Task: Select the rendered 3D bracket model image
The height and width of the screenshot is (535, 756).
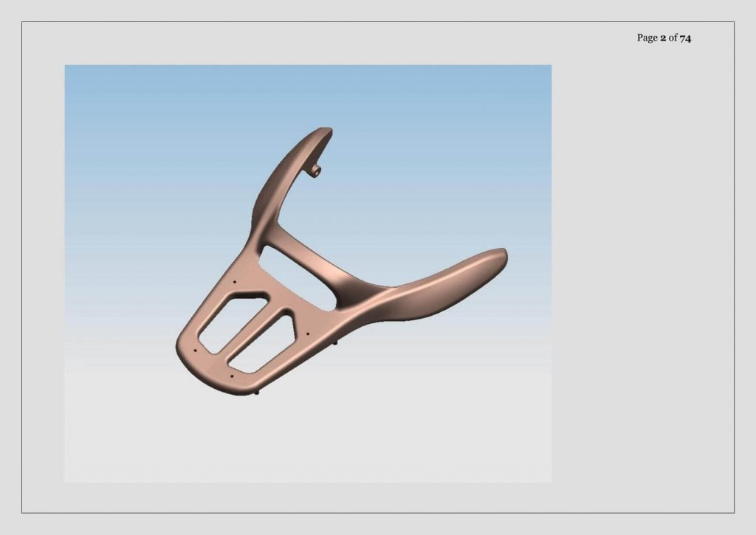Action: pyautogui.click(x=308, y=273)
